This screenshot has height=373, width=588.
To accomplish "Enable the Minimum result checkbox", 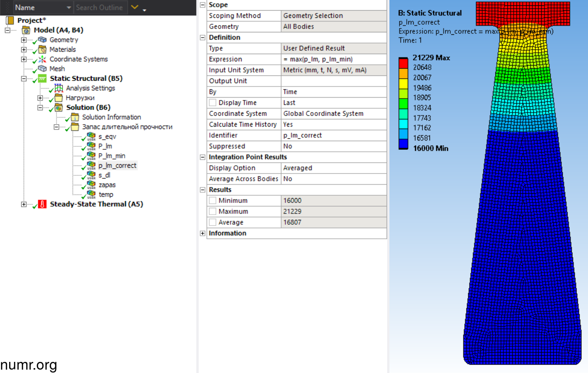I will click(213, 201).
